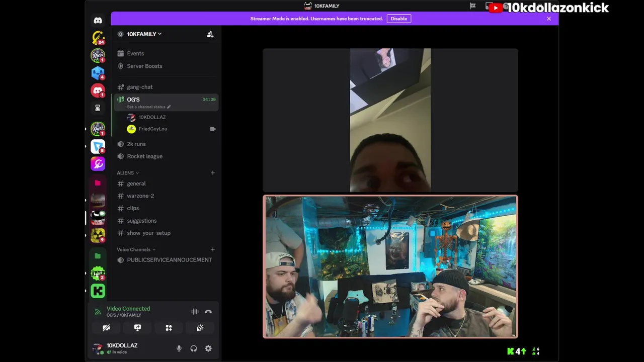Open hourglass server icon in sidebar

tap(98, 108)
